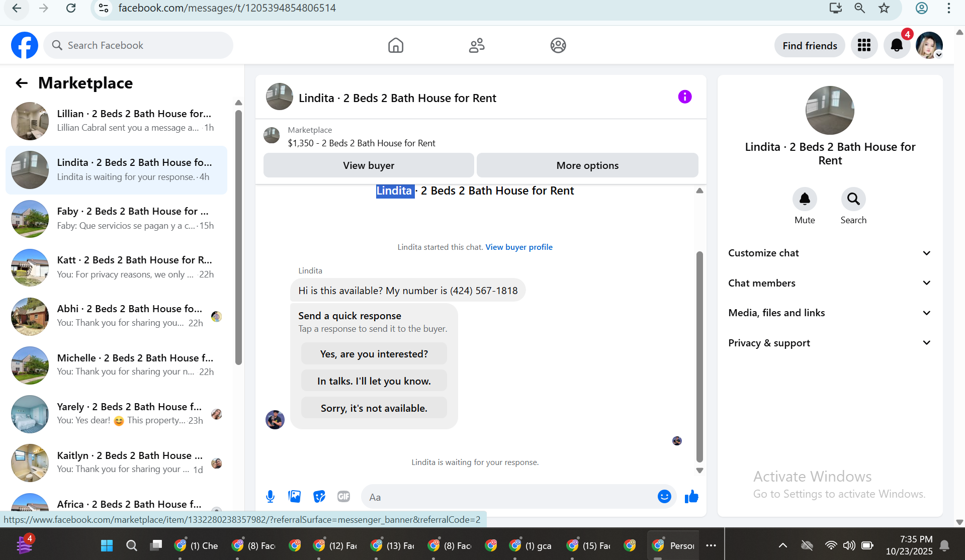Select the Lindita conversation row
This screenshot has width=965, height=560.
click(x=116, y=170)
